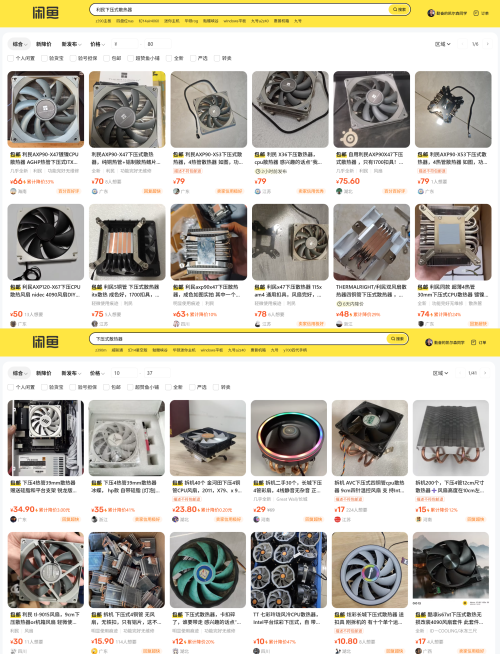Go to next page arrow beside 1/6
The width and height of the screenshot is (500, 654).
click(x=487, y=44)
